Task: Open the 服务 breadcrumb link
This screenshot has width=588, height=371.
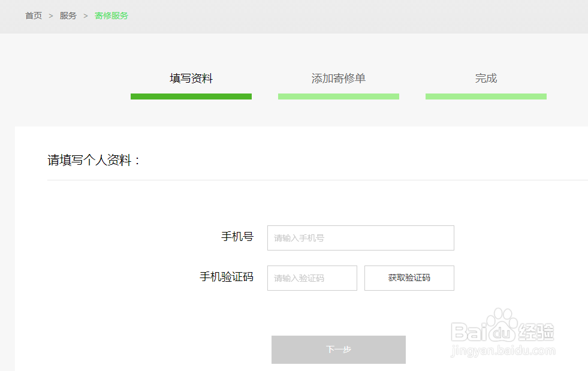Action: click(68, 16)
